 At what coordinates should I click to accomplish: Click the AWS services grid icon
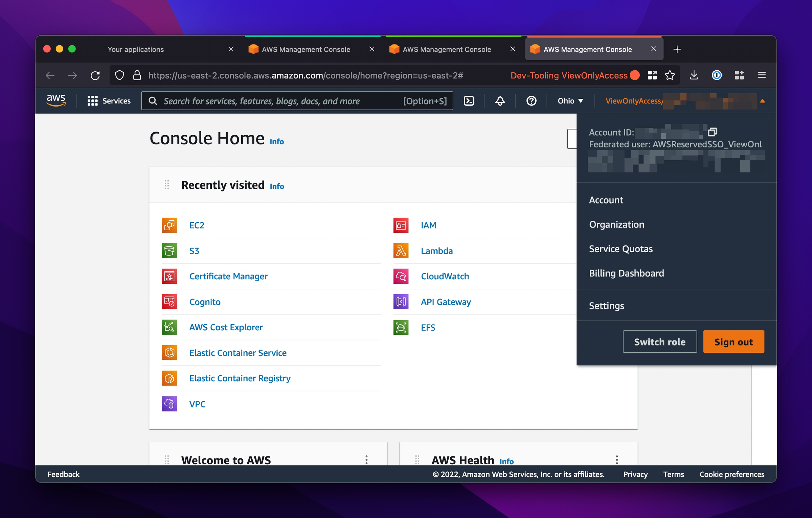92,100
